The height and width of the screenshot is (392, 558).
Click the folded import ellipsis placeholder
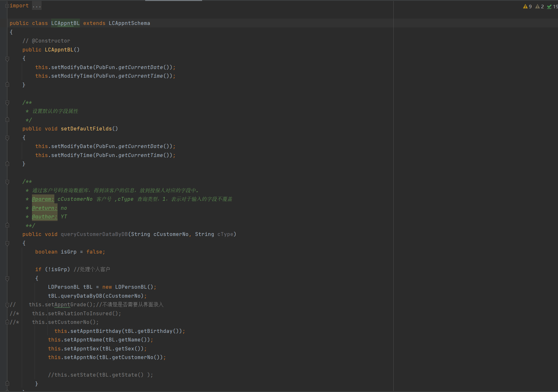37,6
